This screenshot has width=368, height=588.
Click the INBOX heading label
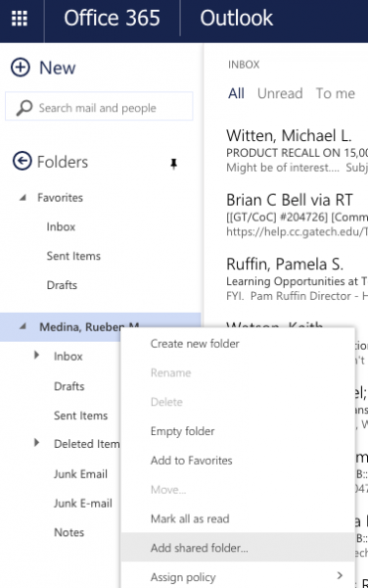tap(244, 65)
